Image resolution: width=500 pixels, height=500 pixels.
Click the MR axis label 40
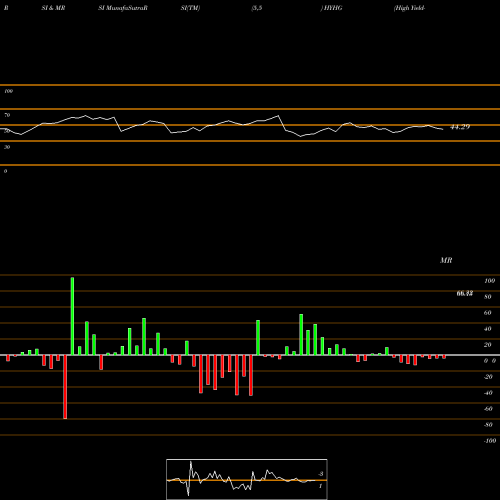pos(488,329)
